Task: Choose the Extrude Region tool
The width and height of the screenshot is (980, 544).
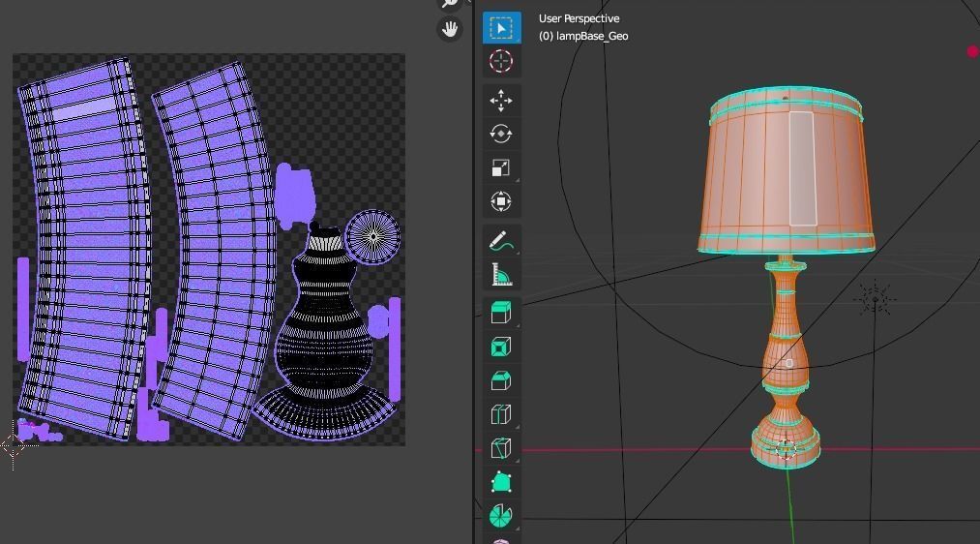Action: [501, 313]
